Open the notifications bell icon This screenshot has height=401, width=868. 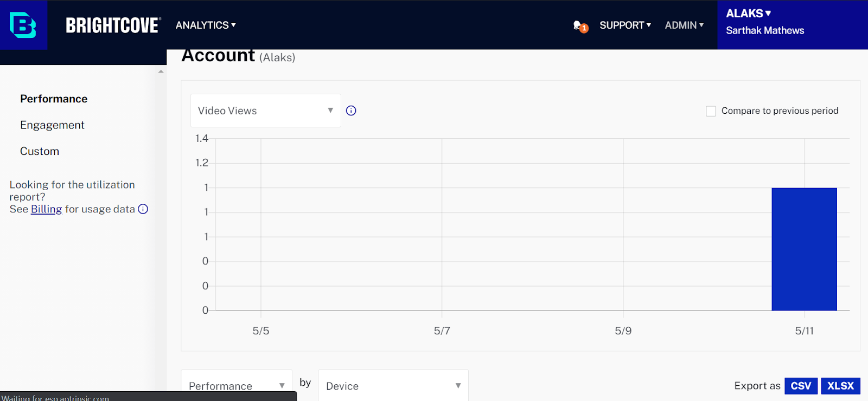click(x=580, y=25)
